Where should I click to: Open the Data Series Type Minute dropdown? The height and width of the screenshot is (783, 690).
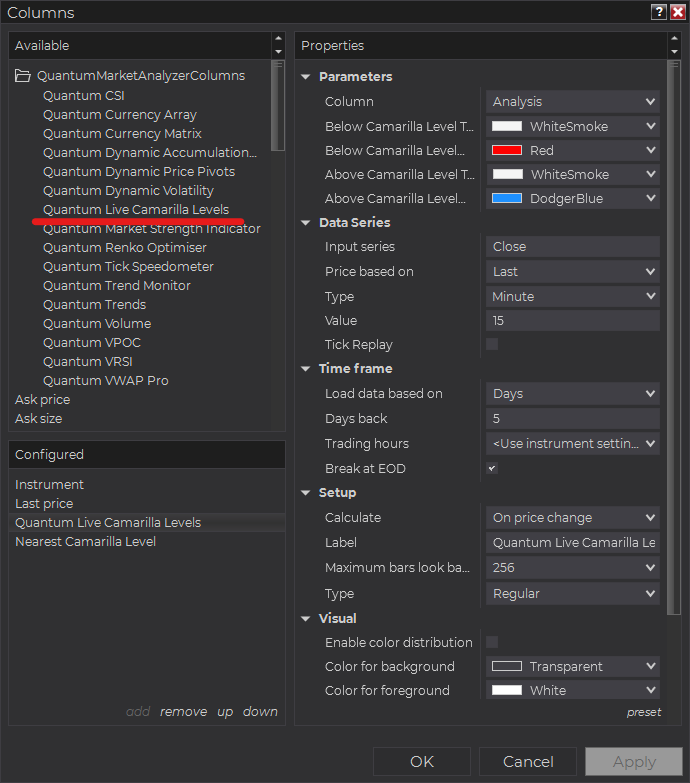tap(573, 296)
